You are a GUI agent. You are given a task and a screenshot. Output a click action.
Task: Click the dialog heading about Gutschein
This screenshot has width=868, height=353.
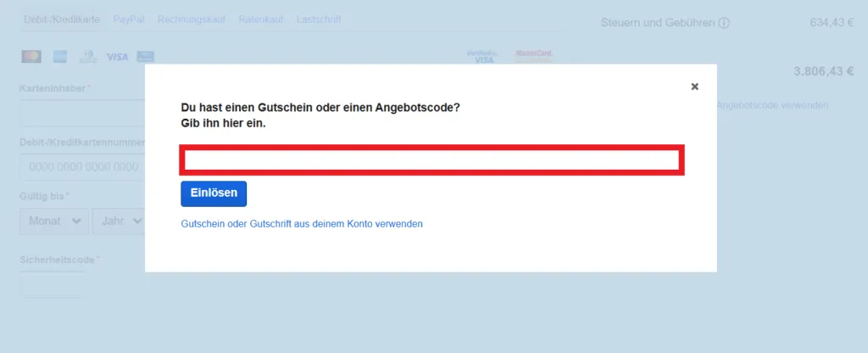pos(320,115)
